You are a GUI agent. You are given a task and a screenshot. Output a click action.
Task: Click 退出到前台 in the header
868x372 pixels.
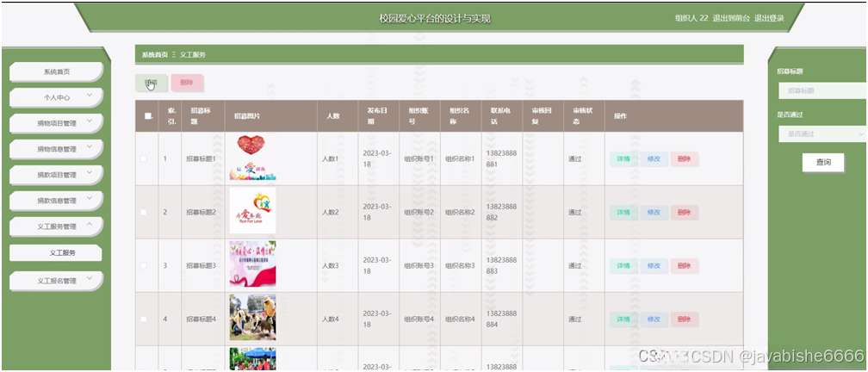click(x=731, y=18)
